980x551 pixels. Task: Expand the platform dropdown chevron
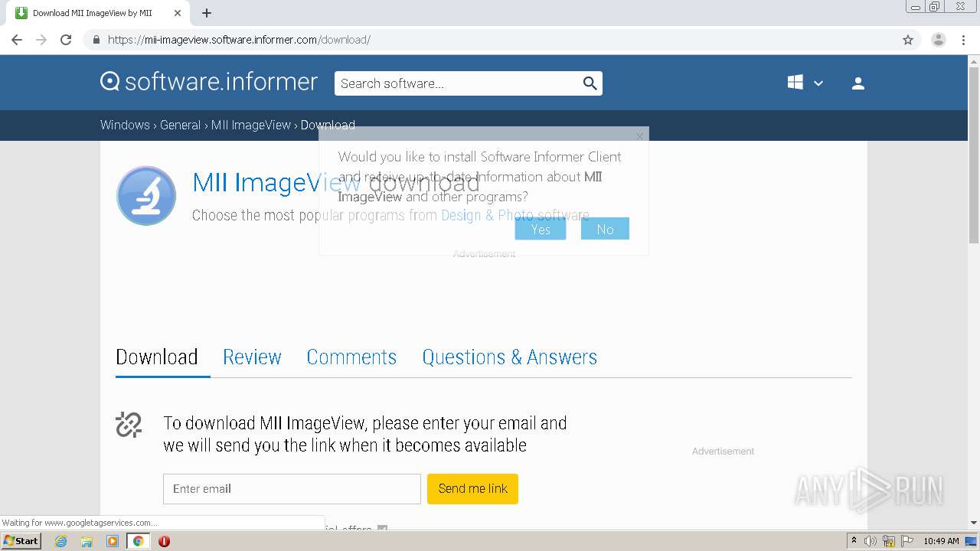818,83
